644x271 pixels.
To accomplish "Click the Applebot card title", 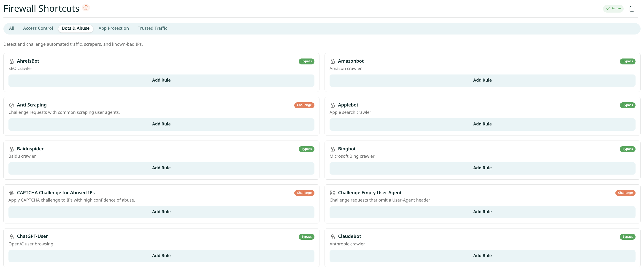I will point(348,105).
